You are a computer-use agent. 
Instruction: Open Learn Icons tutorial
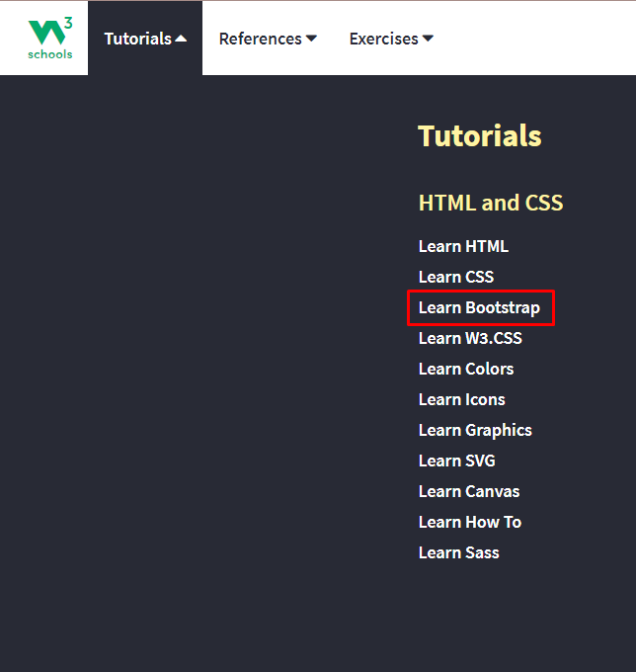[461, 399]
